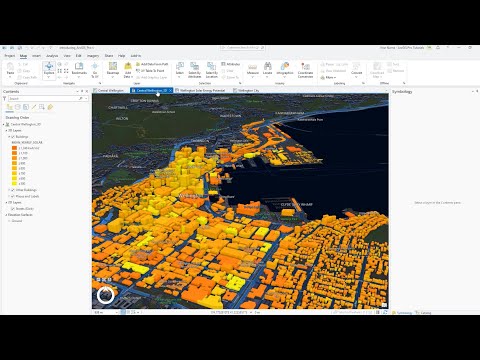This screenshot has width=480, height=360.
Task: Click the darkest orange legend swatch
Action: point(14,148)
